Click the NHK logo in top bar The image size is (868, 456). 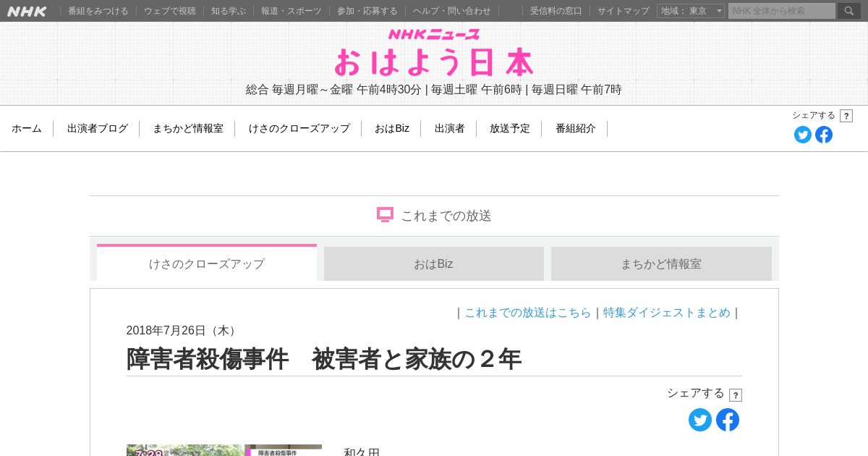(x=27, y=11)
